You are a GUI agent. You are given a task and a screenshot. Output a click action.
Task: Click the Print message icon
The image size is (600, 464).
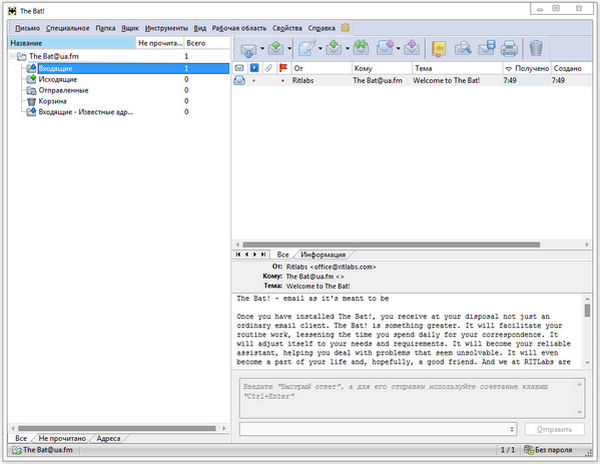tap(509, 49)
